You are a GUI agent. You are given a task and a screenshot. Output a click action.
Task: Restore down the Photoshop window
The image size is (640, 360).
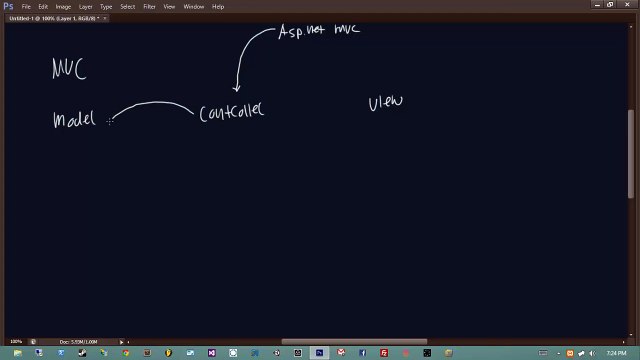610,4
